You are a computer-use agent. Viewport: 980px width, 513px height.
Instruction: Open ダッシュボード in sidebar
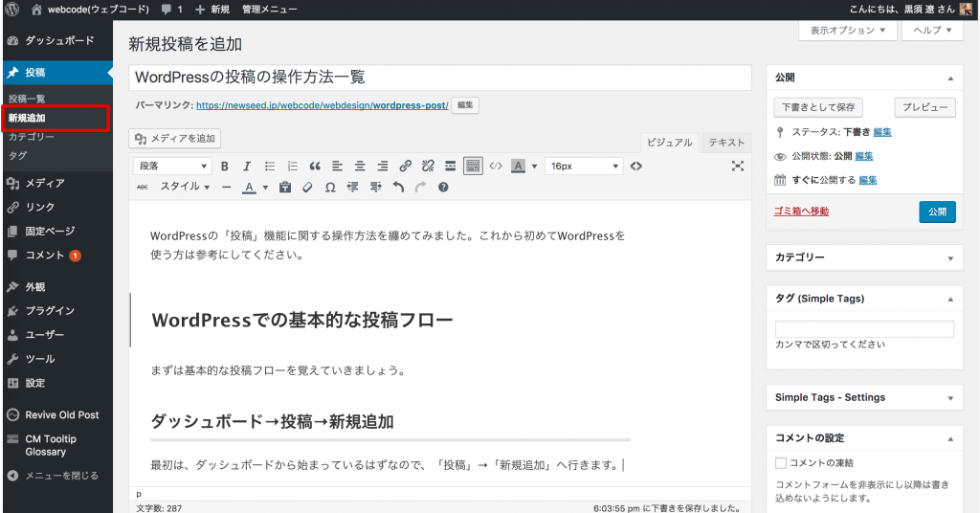pyautogui.click(x=57, y=40)
